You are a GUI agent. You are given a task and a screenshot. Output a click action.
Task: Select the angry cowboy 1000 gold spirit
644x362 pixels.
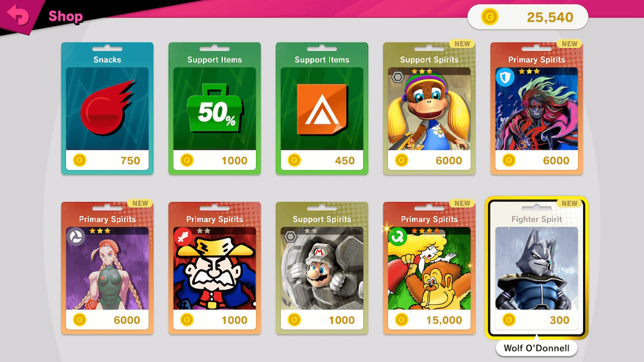(x=215, y=268)
